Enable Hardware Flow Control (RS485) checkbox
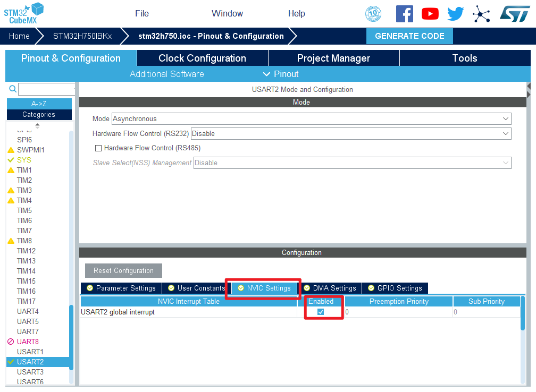The width and height of the screenshot is (536, 392). coord(98,148)
